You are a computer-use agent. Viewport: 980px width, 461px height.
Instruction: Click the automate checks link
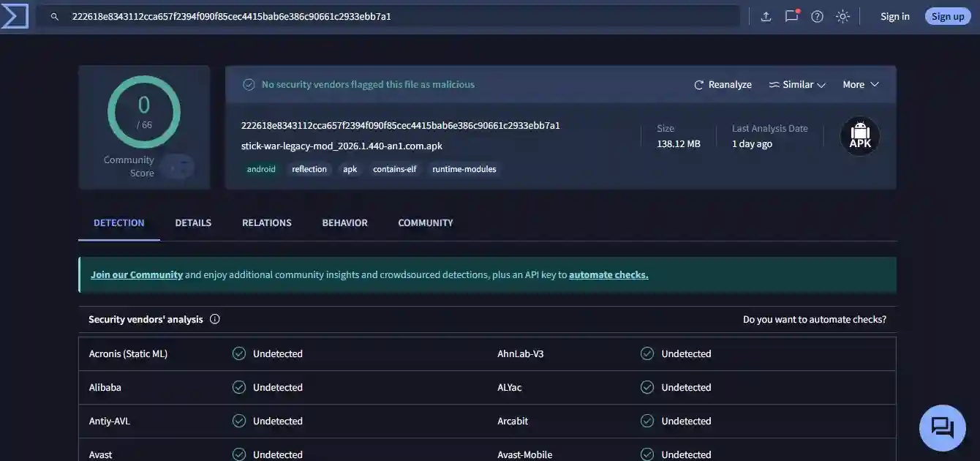[x=608, y=275]
